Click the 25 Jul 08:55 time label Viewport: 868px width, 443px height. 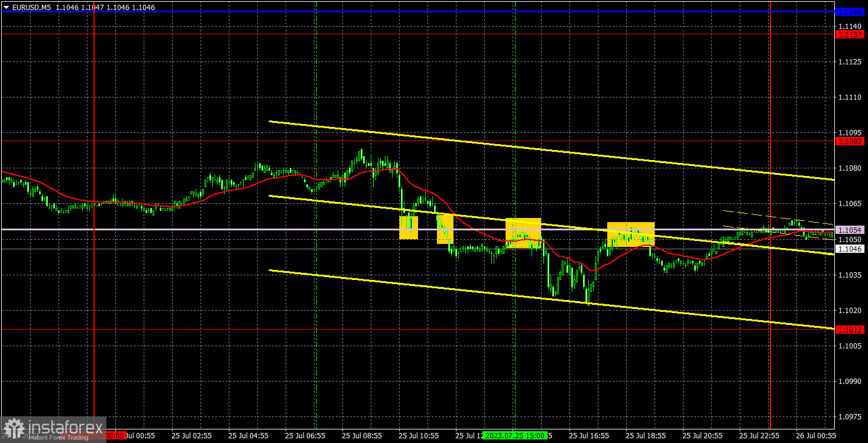coord(362,436)
